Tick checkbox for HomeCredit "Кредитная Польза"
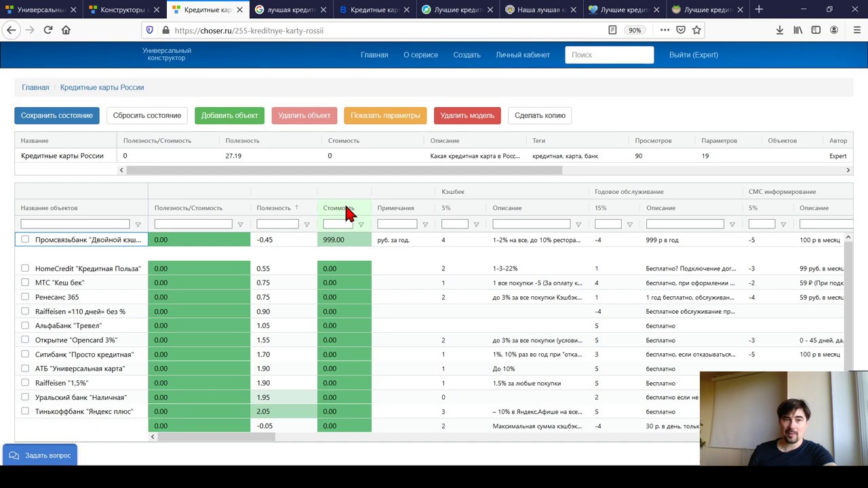The width and height of the screenshot is (868, 488). [x=25, y=268]
